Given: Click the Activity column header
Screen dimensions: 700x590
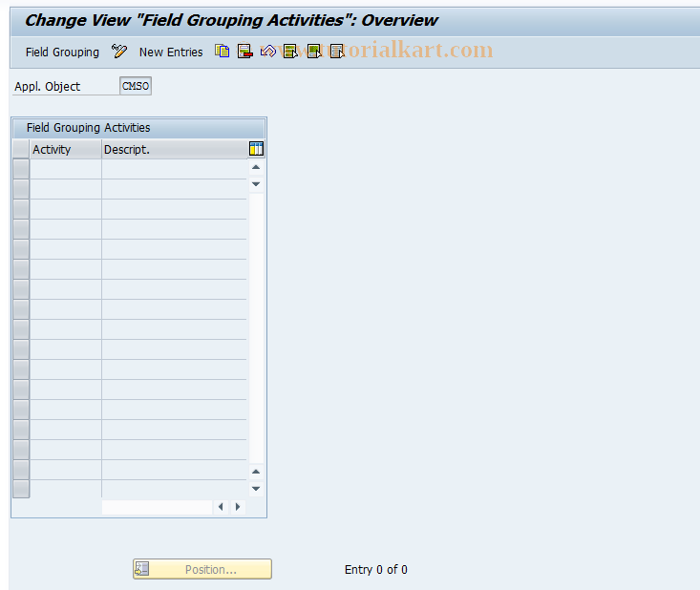Looking at the screenshot, I should point(66,150).
